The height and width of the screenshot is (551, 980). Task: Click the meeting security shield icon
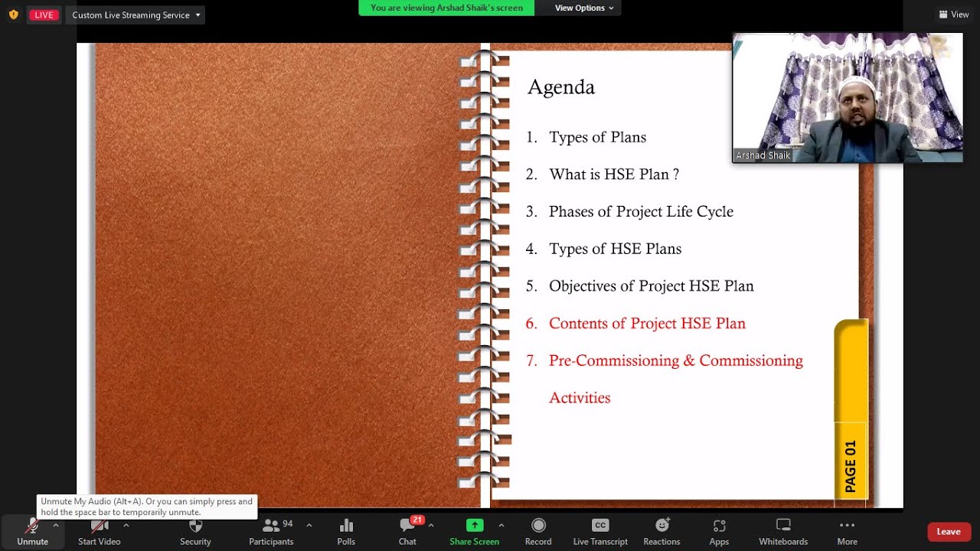pos(13,15)
